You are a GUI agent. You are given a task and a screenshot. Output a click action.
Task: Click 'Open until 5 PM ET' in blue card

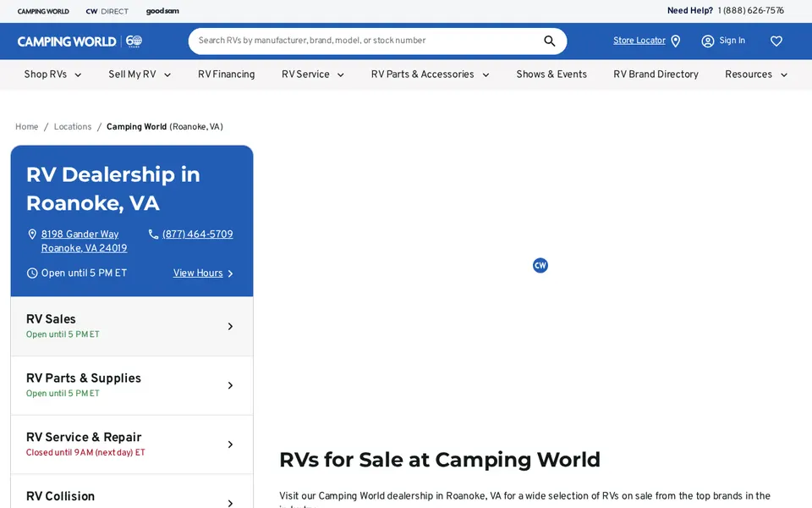(84, 273)
